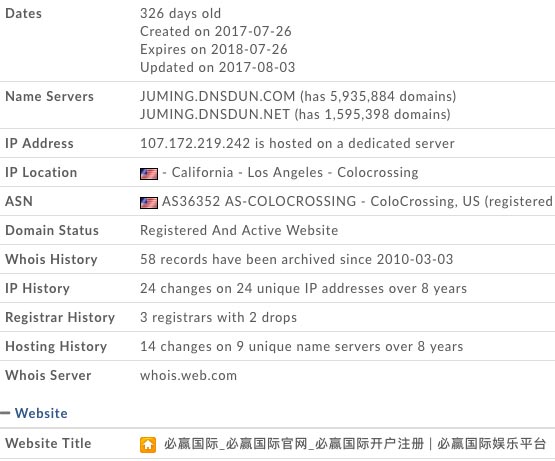Click the 'IP Location' row label

point(41,172)
